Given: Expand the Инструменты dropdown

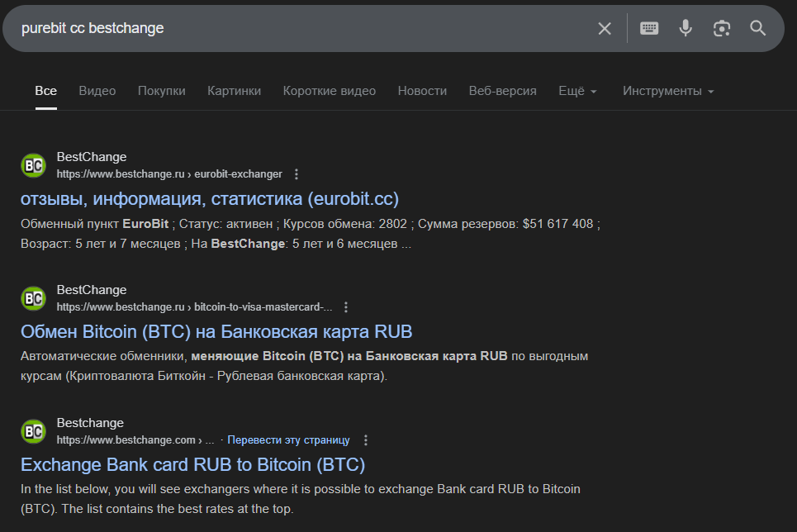Looking at the screenshot, I should pos(668,91).
